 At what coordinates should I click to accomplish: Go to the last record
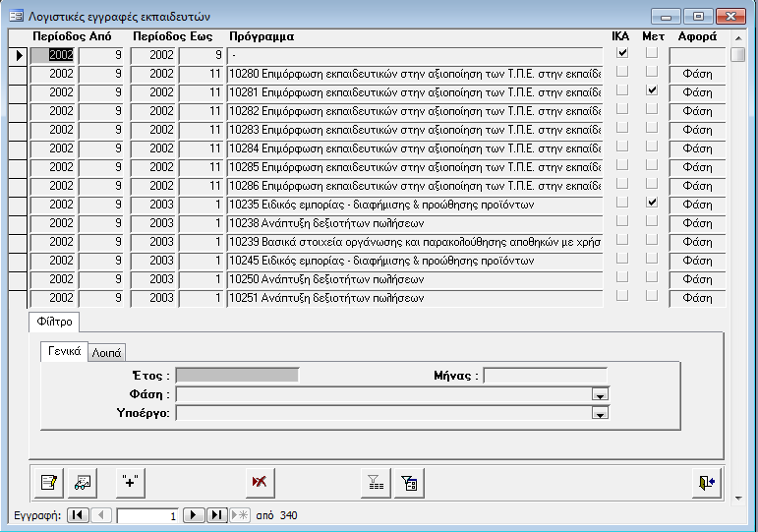coord(217,515)
